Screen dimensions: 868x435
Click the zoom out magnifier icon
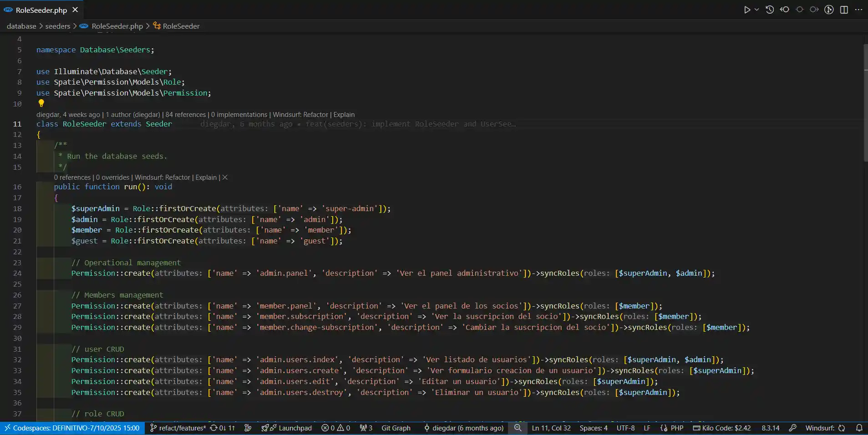tap(518, 428)
